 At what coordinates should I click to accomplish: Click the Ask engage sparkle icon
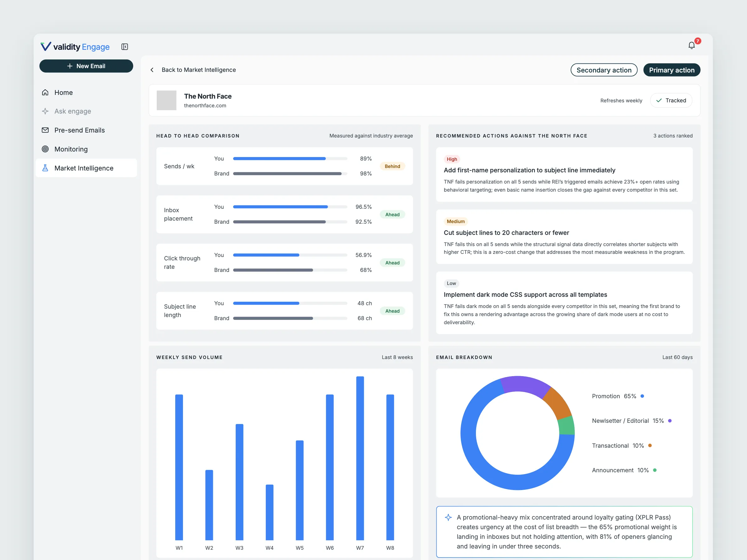coord(45,111)
